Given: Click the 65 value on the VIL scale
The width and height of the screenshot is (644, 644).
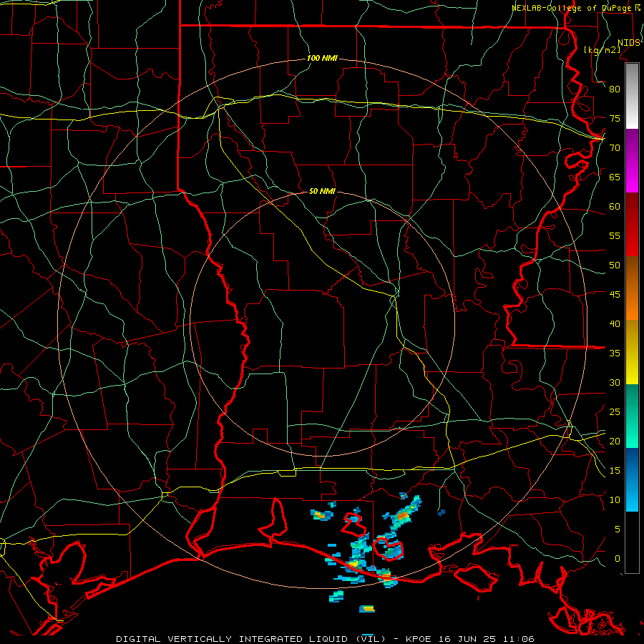Looking at the screenshot, I should 615,177.
